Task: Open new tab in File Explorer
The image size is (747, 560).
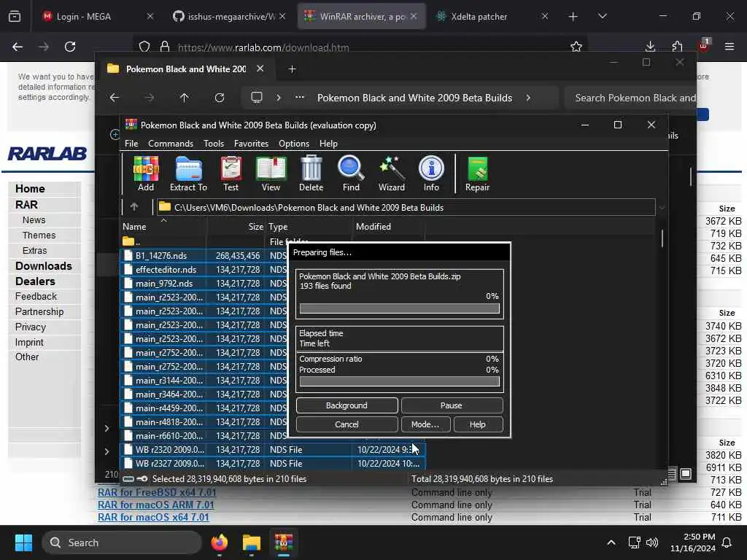Action: 292,69
